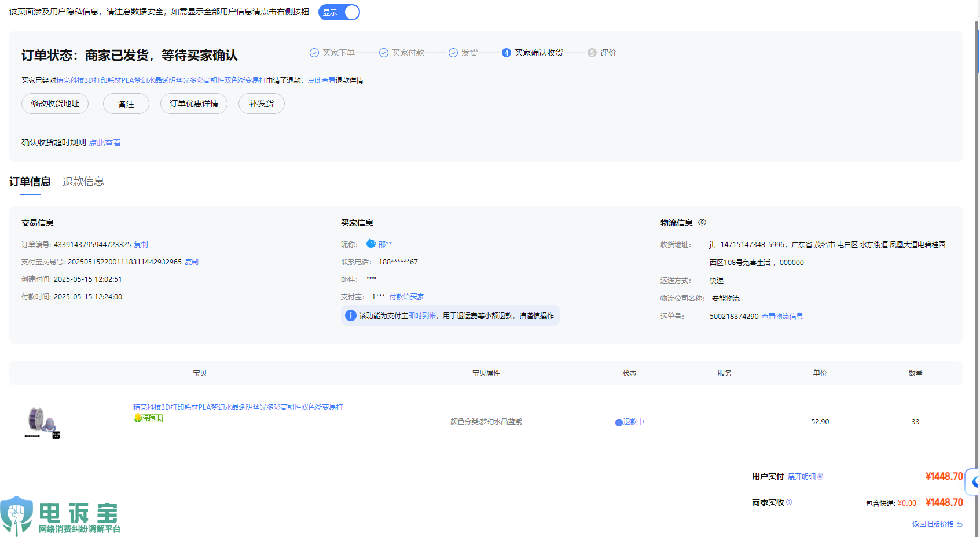Click the buyer's Wangwang chat icon
Image resolution: width=980 pixels, height=537 pixels.
point(371,244)
